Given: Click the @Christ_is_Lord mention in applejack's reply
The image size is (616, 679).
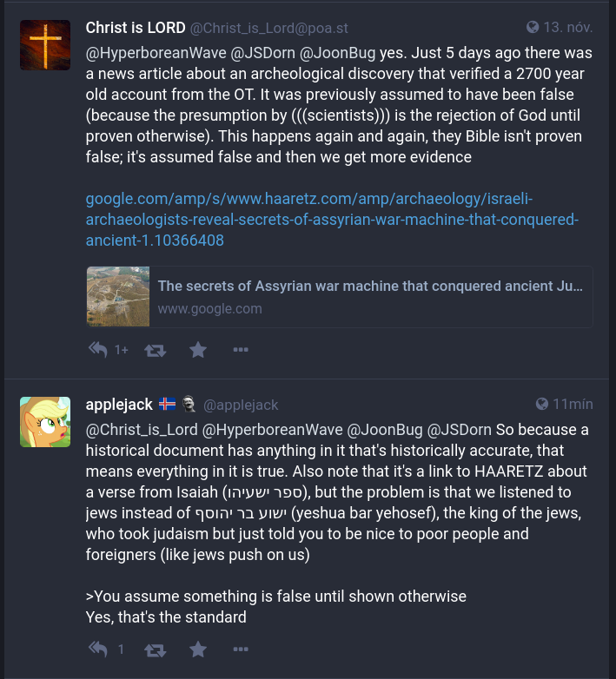Looking at the screenshot, I should click(x=141, y=430).
